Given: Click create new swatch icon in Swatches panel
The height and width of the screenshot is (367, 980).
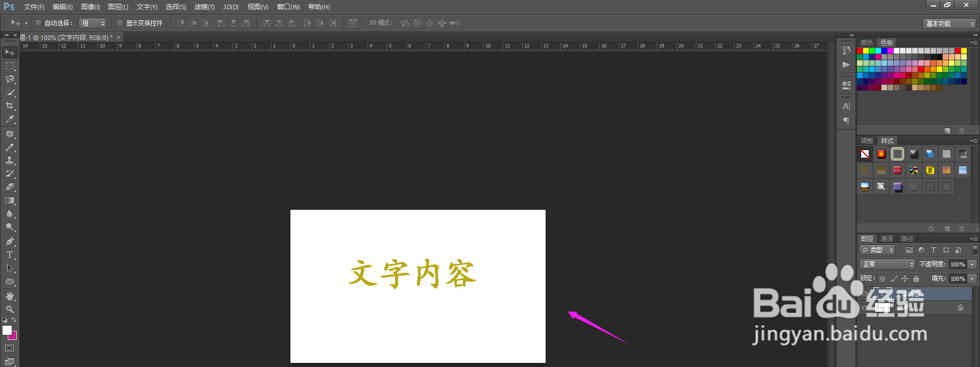Looking at the screenshot, I should pyautogui.click(x=947, y=131).
